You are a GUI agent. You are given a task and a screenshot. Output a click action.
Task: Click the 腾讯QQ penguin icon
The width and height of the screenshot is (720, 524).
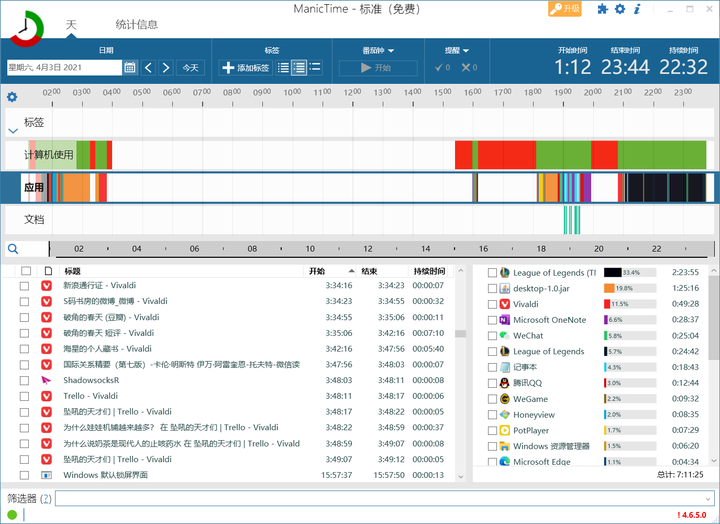505,383
